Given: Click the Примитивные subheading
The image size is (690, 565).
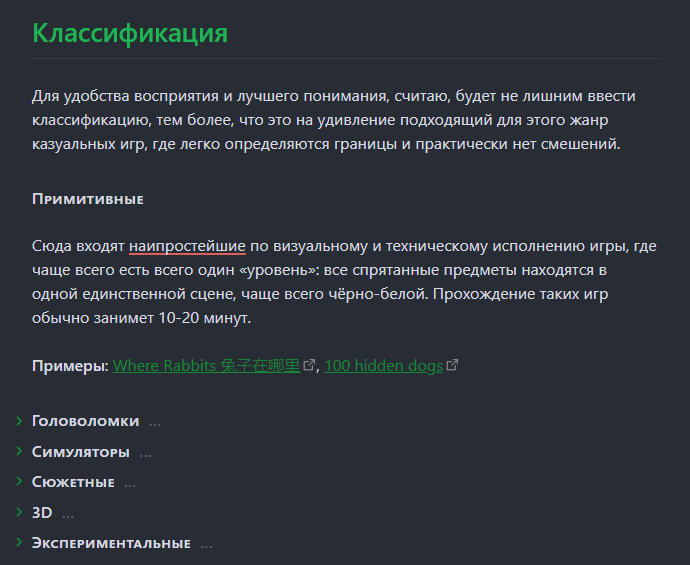Looking at the screenshot, I should point(88,199).
